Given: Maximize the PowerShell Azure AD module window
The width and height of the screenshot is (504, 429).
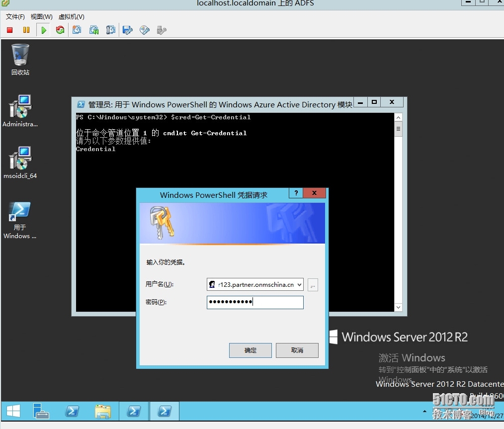Looking at the screenshot, I should (374, 102).
